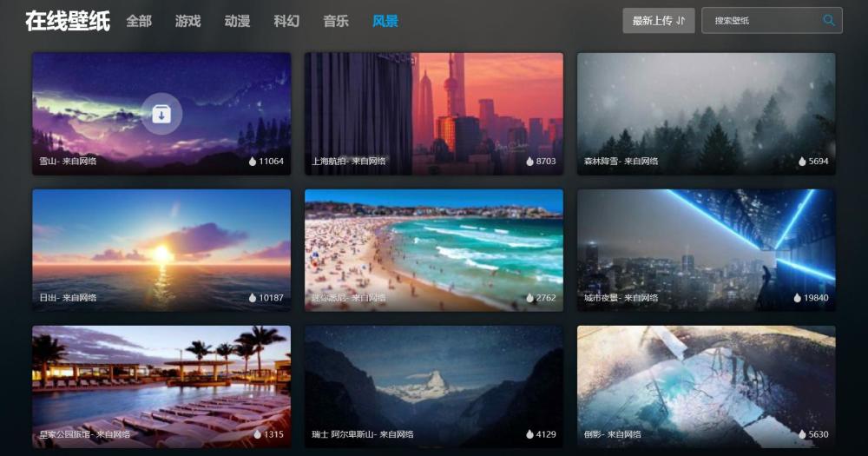Click the like count 8703

[546, 162]
